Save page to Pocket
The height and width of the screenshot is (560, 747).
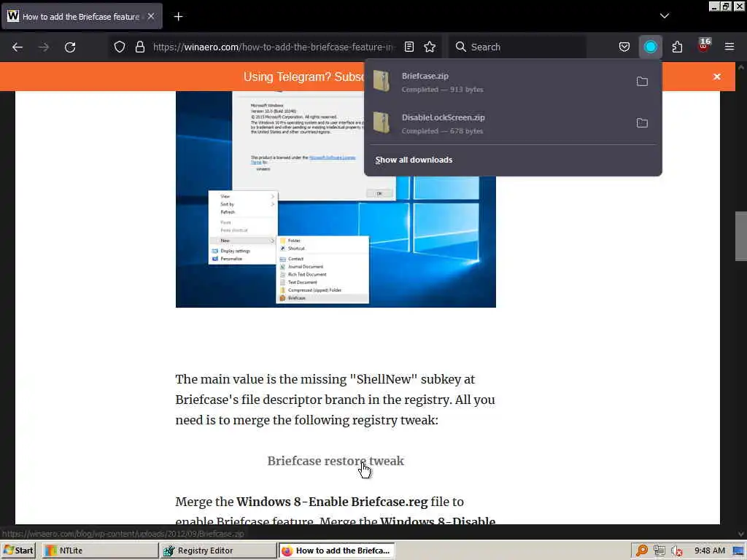(624, 47)
